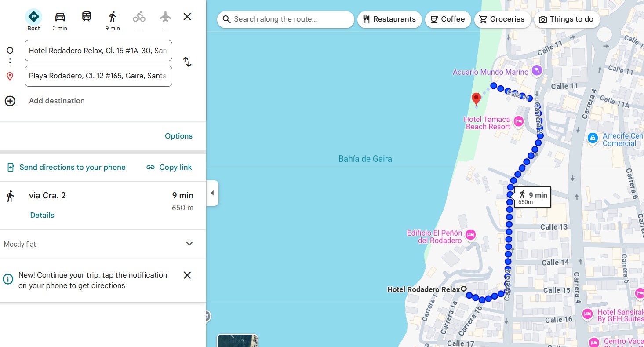Switch to driving directions mode
The width and height of the screenshot is (644, 347).
60,17
